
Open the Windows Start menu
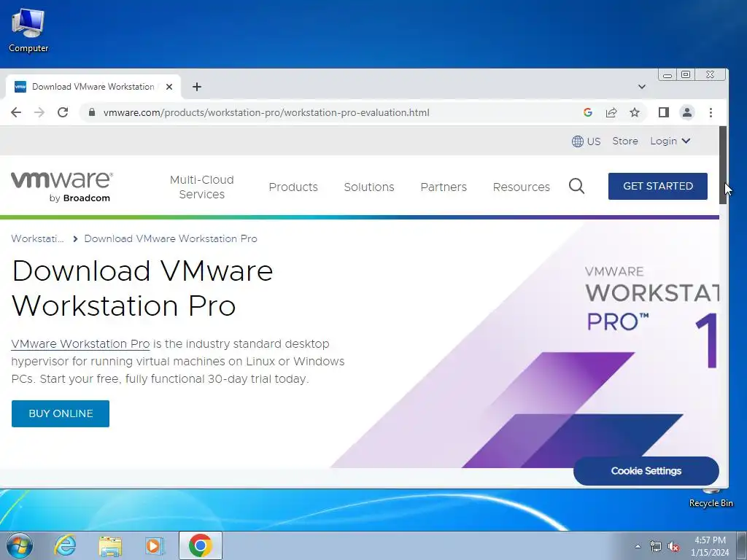click(20, 545)
